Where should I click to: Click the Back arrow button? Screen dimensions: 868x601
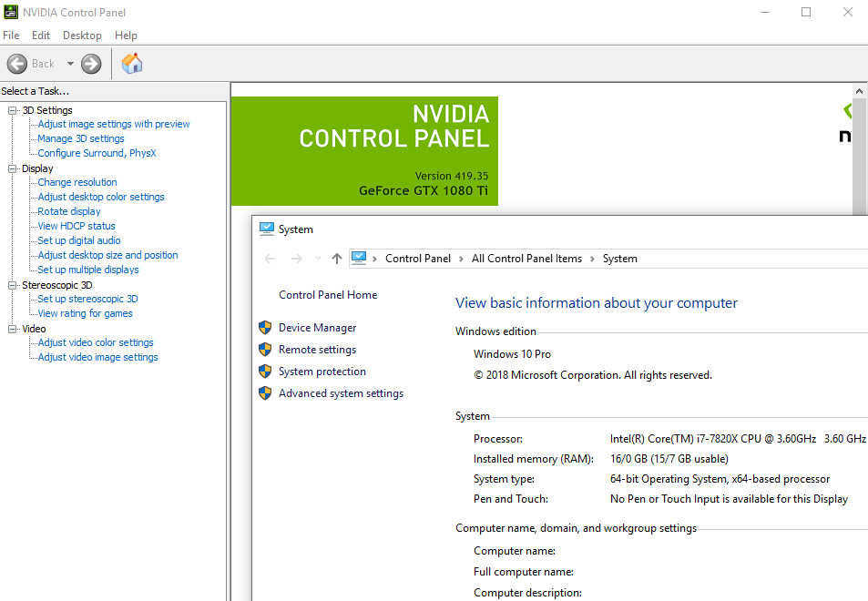tap(17, 64)
